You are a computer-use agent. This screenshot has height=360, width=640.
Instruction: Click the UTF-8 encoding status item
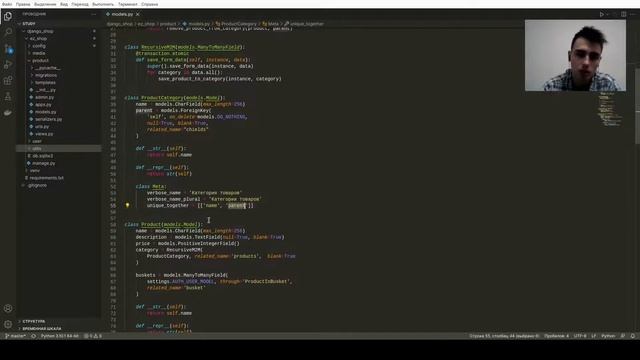click(580, 336)
